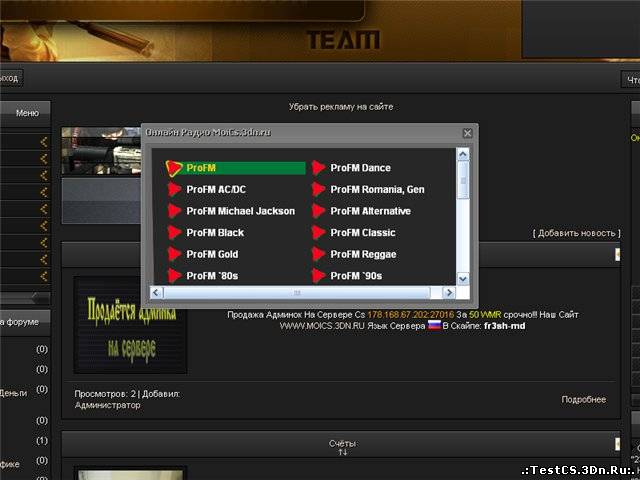Select the ProFM `80s station

[x=212, y=276]
